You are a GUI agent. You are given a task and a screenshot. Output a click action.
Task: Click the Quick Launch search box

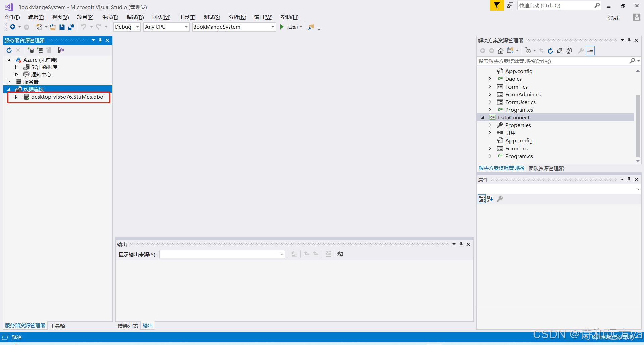556,5
